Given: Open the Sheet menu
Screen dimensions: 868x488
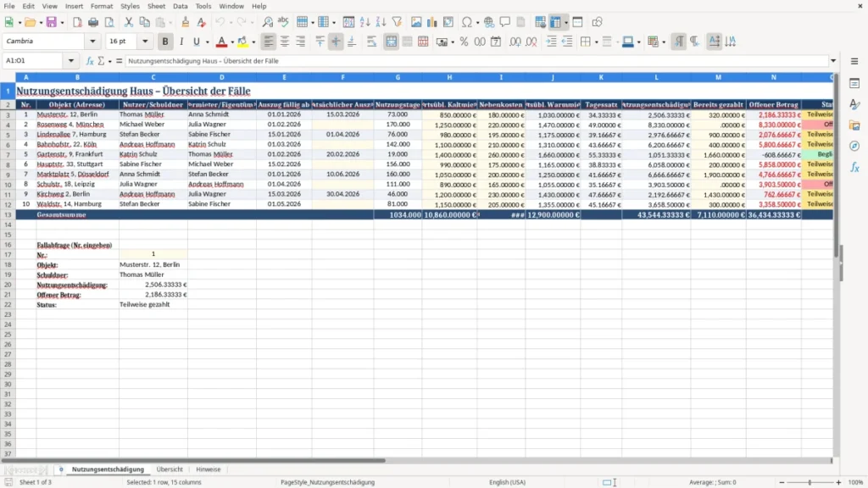Looking at the screenshot, I should click(x=156, y=6).
